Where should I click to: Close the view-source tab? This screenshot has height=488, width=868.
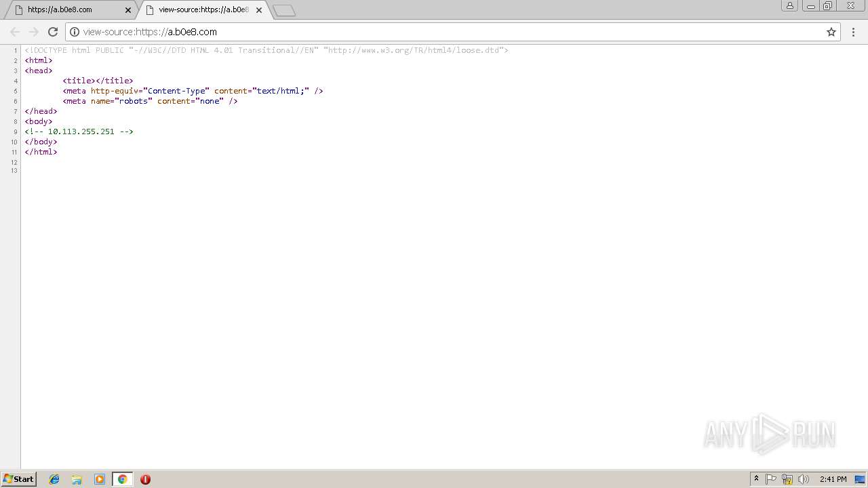click(259, 10)
